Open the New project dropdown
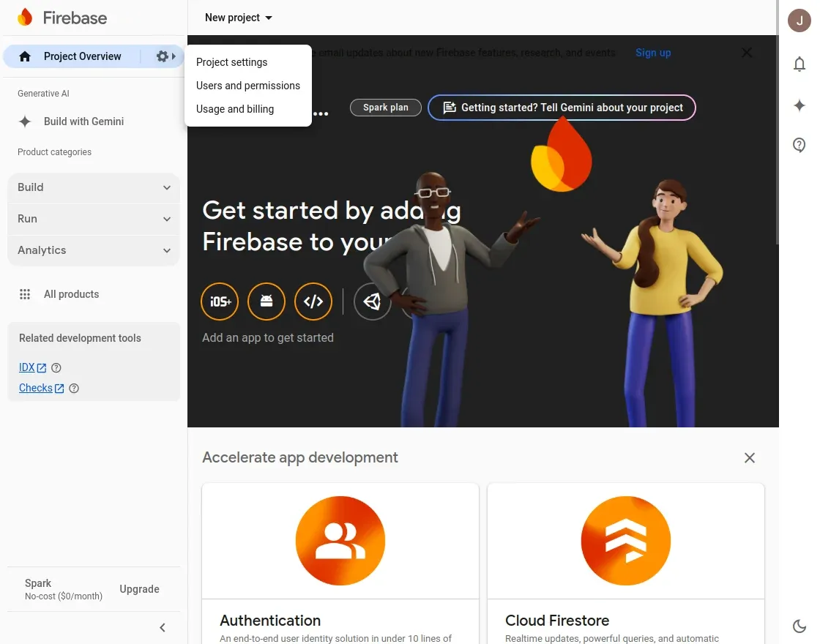The width and height of the screenshot is (820, 644). pos(239,18)
